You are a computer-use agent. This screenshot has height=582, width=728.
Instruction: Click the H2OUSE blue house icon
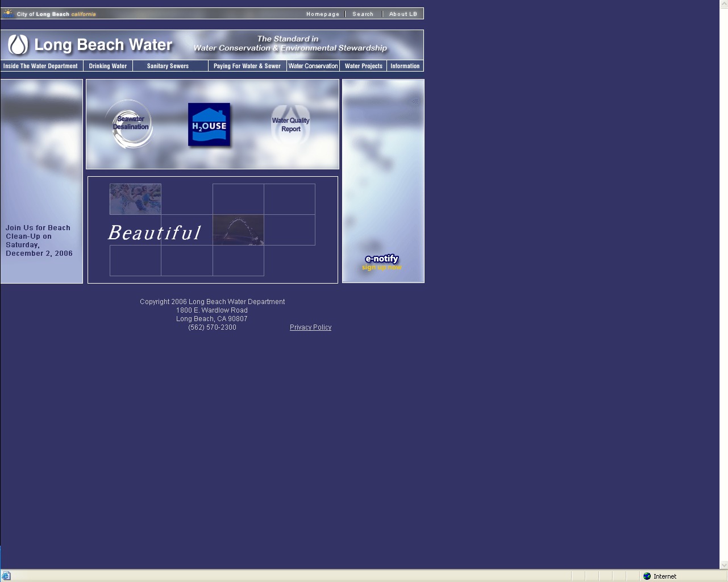pos(209,125)
